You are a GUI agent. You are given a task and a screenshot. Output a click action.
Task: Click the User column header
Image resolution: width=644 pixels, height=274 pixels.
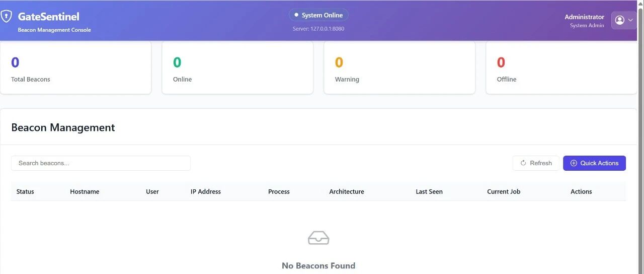(152, 191)
